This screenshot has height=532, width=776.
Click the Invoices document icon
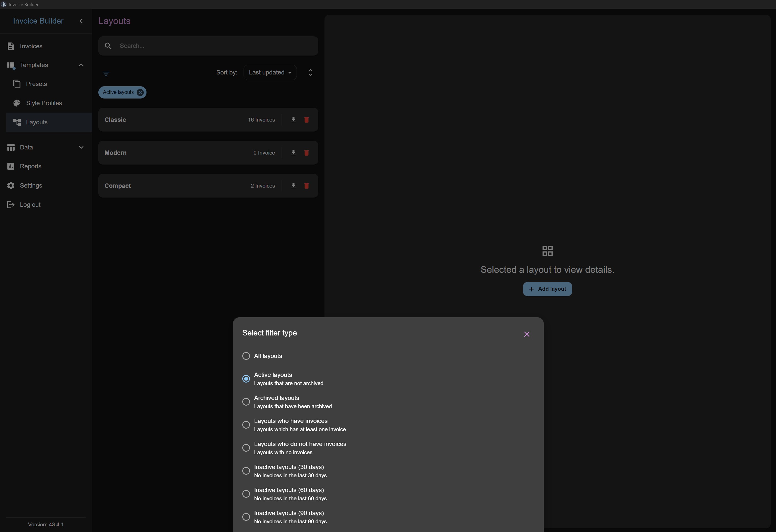point(11,46)
